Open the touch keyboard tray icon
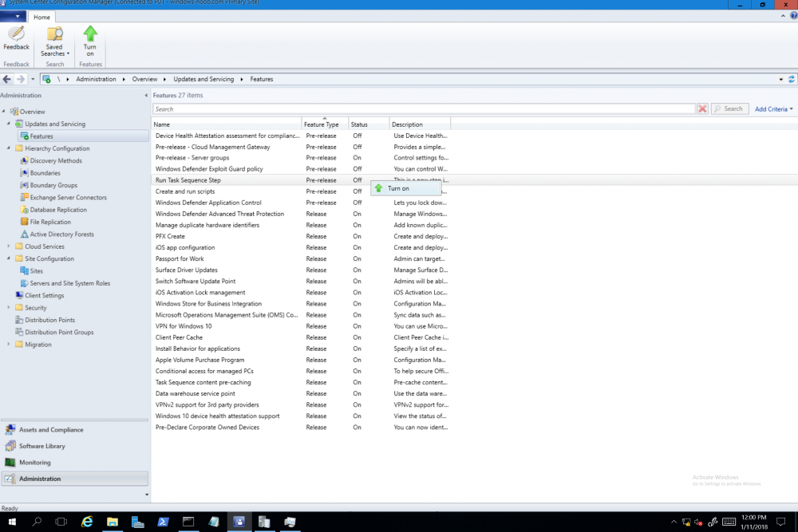Viewport: 798px width, 532px height. coord(729,522)
